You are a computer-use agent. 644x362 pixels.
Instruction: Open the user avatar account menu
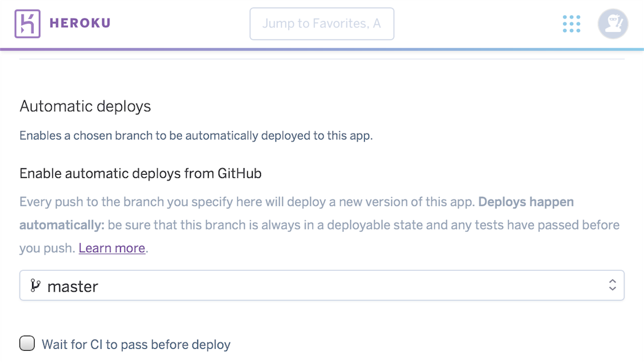coord(613,24)
